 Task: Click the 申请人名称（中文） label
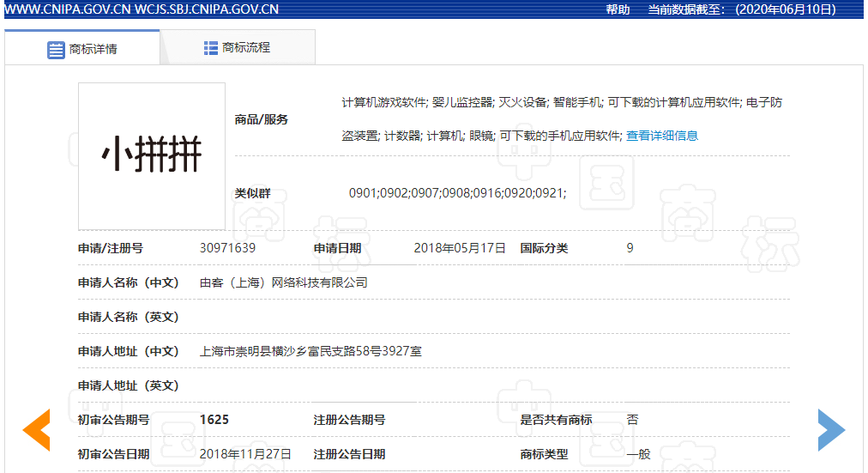128,282
